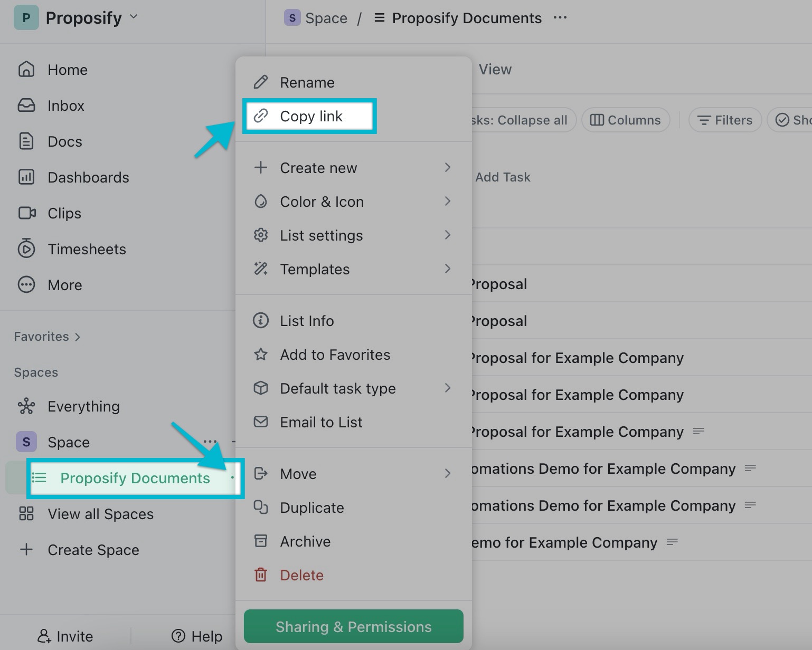Click the Copy link chain icon

[261, 116]
